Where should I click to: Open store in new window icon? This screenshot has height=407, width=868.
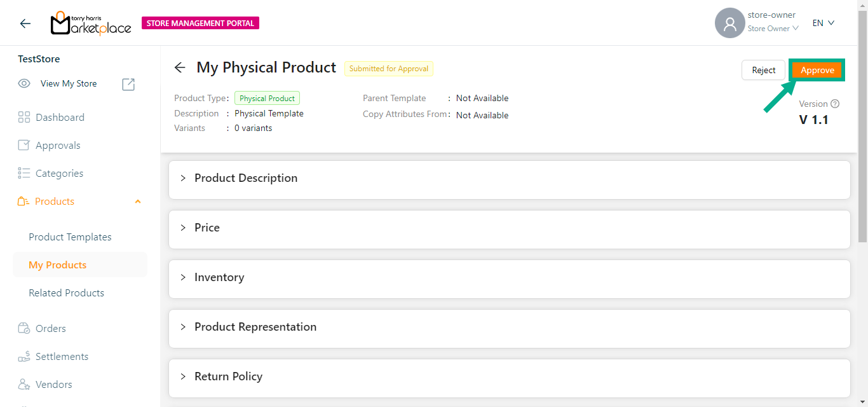(128, 84)
